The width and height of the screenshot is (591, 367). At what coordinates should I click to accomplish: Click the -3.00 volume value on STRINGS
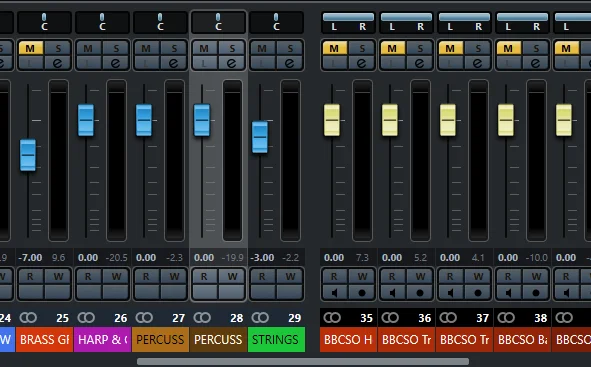[262, 258]
